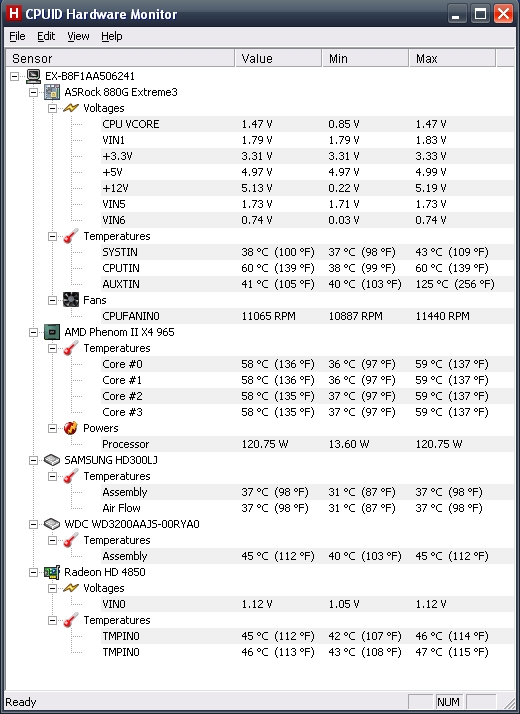
Task: Click the Fans section fan icon
Action: [71, 300]
